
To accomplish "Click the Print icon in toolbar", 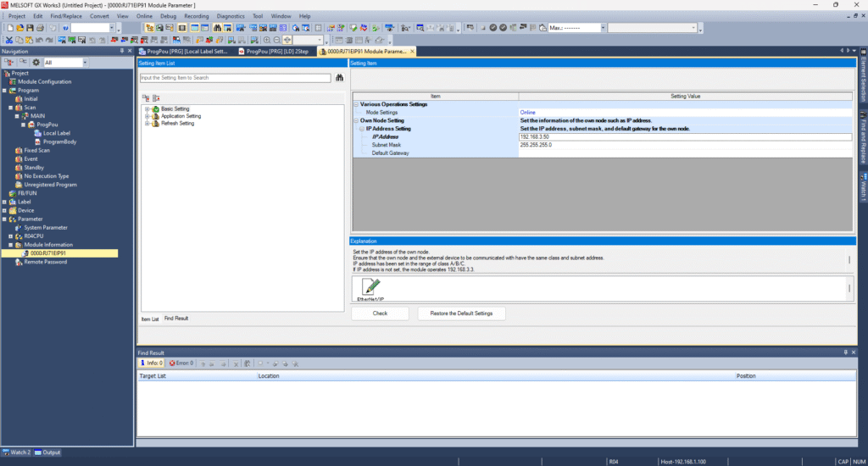I will [40, 28].
